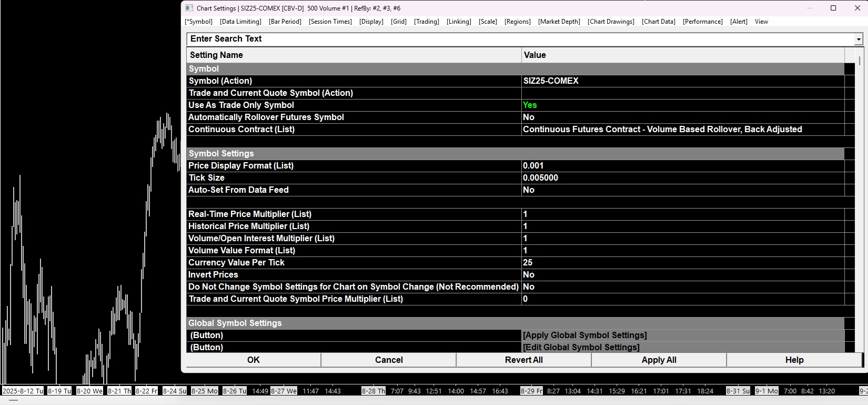The width and height of the screenshot is (868, 405).
Task: Open the [Data Limiting] menu
Action: point(240,22)
